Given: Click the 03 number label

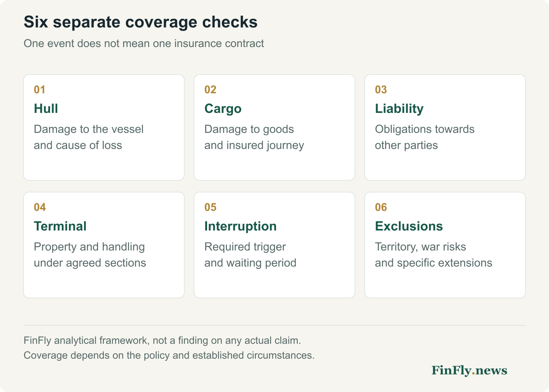Looking at the screenshot, I should click(381, 90).
